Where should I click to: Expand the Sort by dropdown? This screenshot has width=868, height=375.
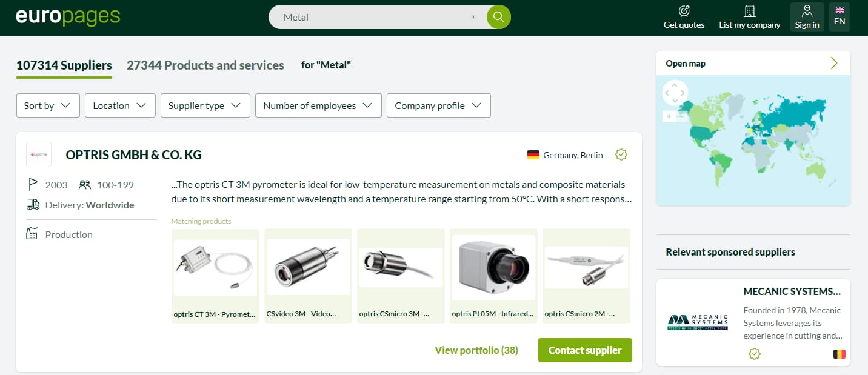pos(48,105)
